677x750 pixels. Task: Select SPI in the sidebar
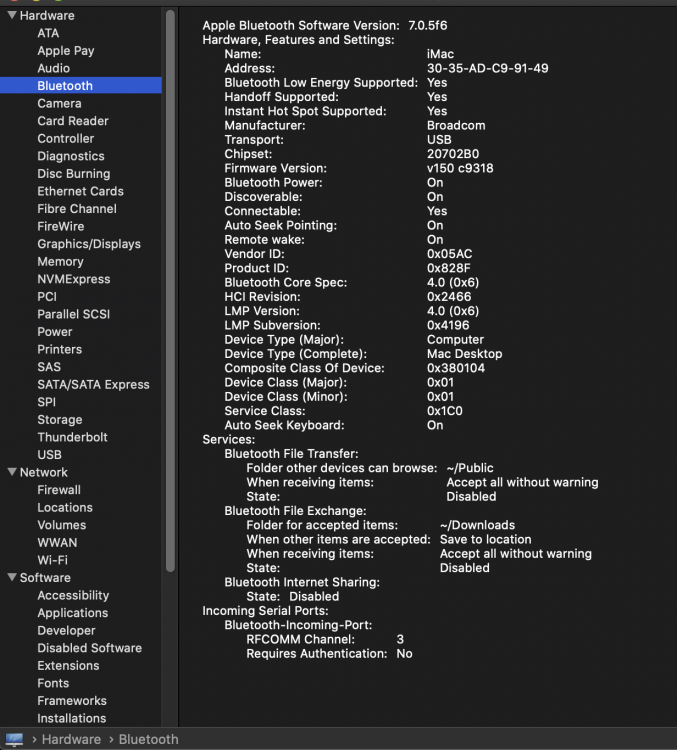pos(46,402)
